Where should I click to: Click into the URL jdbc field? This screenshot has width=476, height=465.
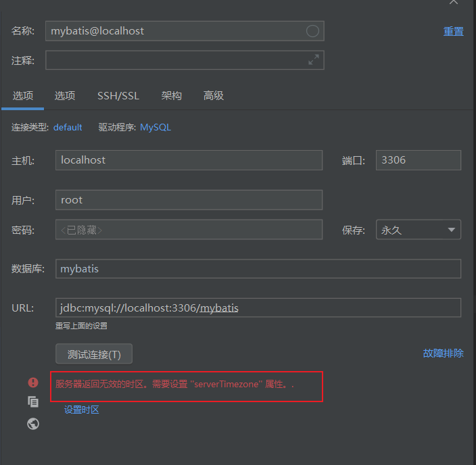click(x=258, y=308)
